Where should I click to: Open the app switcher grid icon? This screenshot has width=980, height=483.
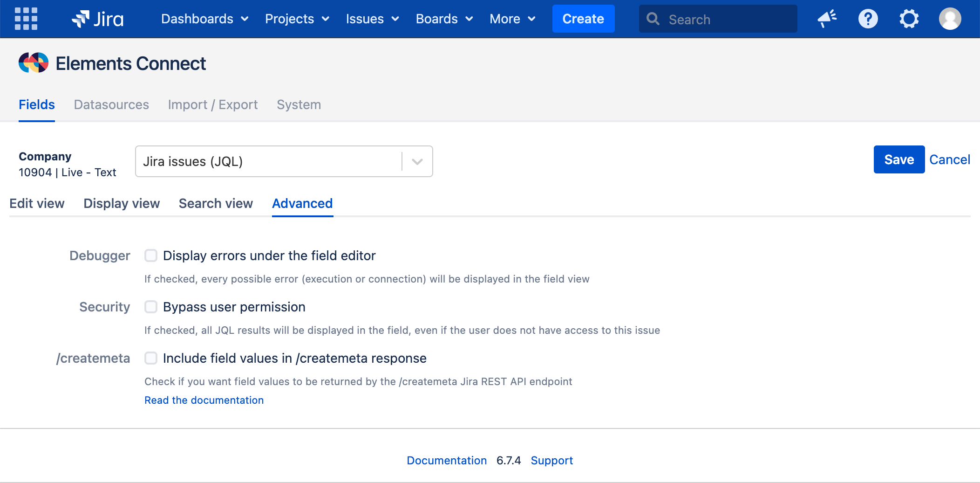26,19
